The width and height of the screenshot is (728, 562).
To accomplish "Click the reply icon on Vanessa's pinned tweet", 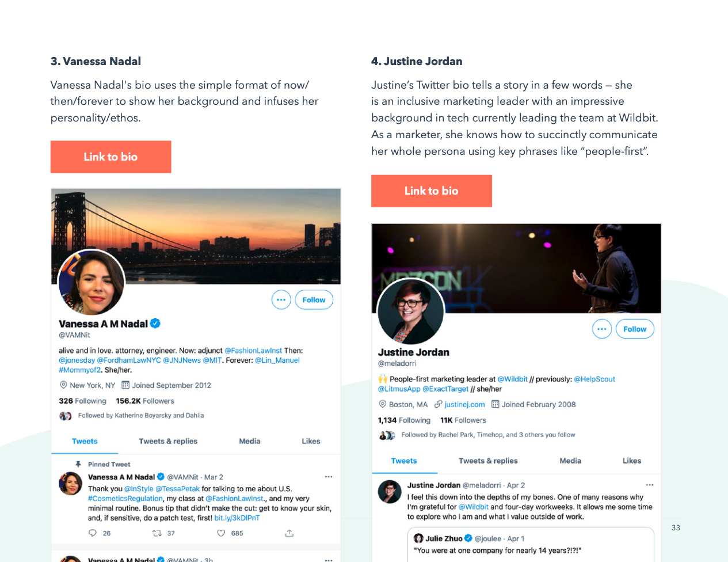I will pos(92,533).
